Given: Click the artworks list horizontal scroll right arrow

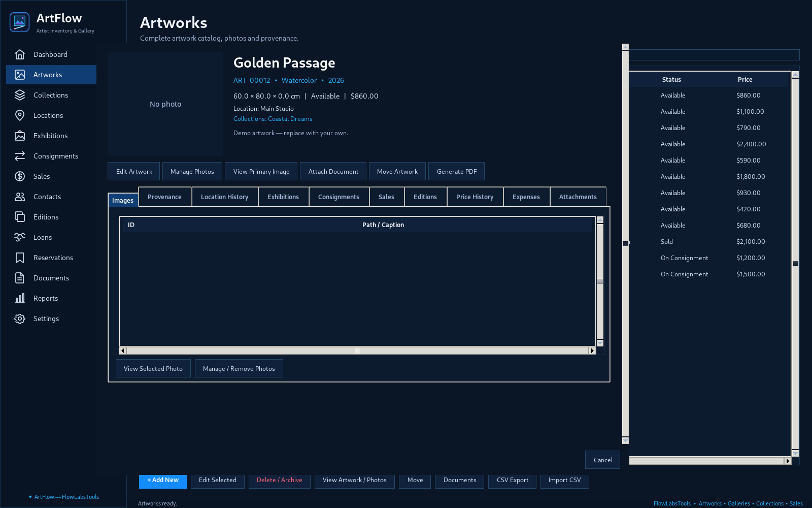Looking at the screenshot, I should pyautogui.click(x=788, y=461).
